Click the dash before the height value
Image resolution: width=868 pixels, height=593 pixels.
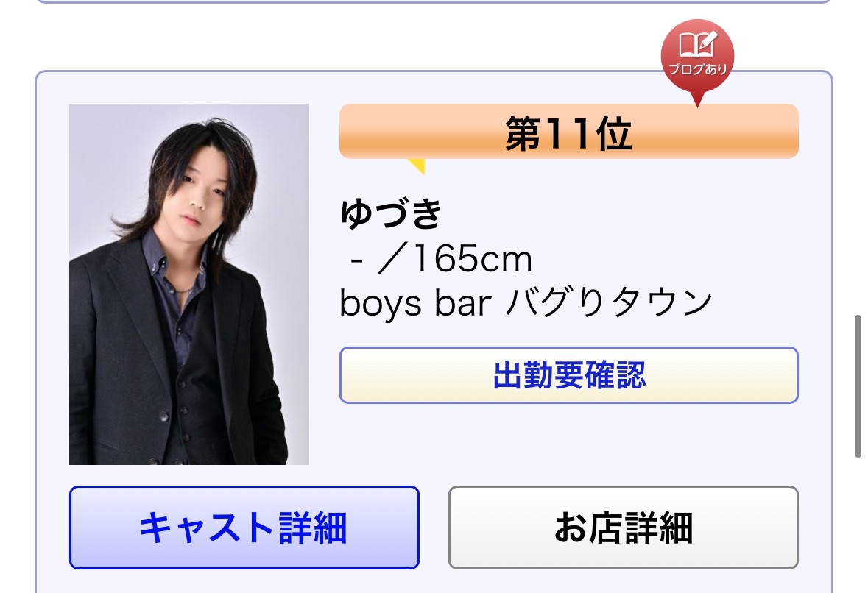[357, 260]
